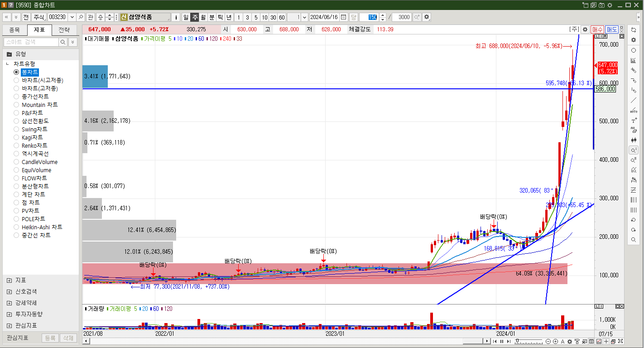This screenshot has height=348, width=644.
Task: Click the chart zoom slider handle
Action: click(x=518, y=341)
